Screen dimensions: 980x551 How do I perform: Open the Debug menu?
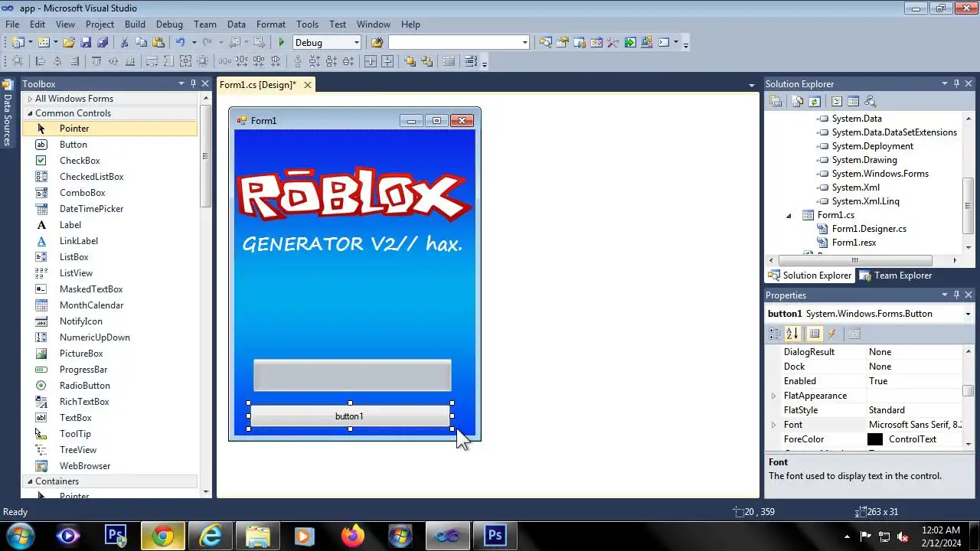click(x=169, y=24)
